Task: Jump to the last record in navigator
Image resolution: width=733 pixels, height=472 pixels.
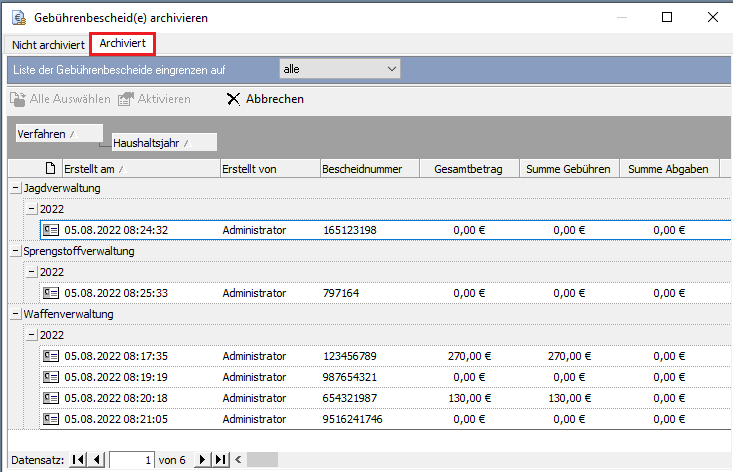Action: pos(221,460)
